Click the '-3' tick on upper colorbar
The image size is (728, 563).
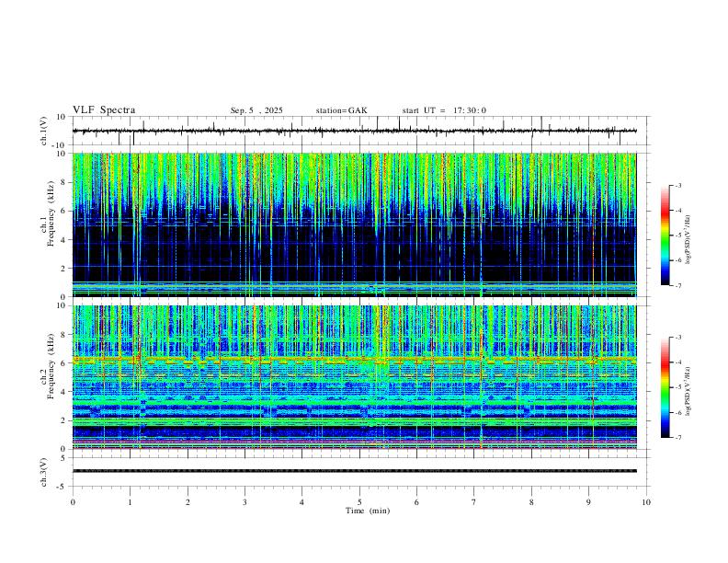point(677,185)
